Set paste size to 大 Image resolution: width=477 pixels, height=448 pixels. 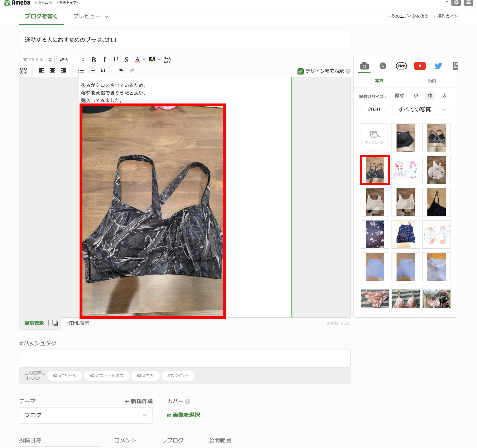tap(444, 96)
